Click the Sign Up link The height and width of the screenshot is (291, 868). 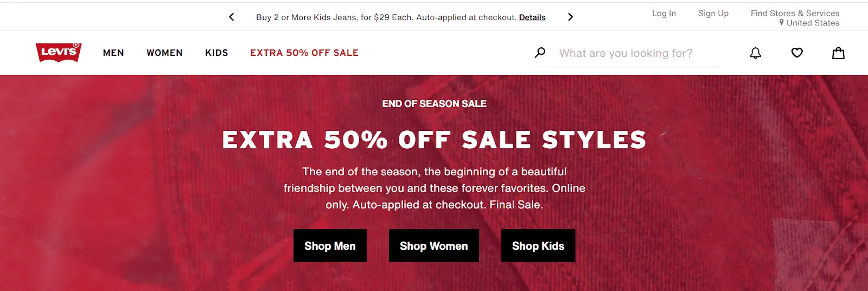tap(713, 13)
